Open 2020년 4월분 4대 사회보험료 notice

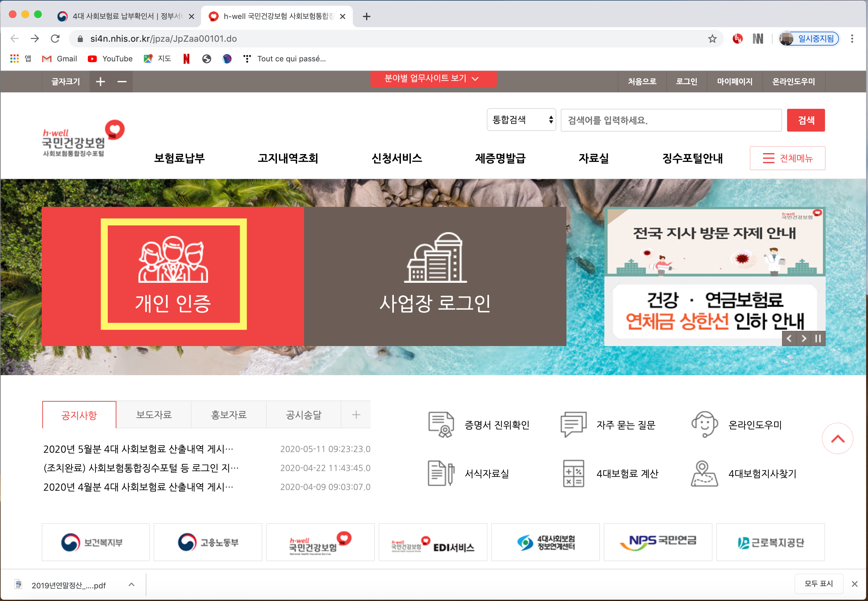tap(138, 487)
